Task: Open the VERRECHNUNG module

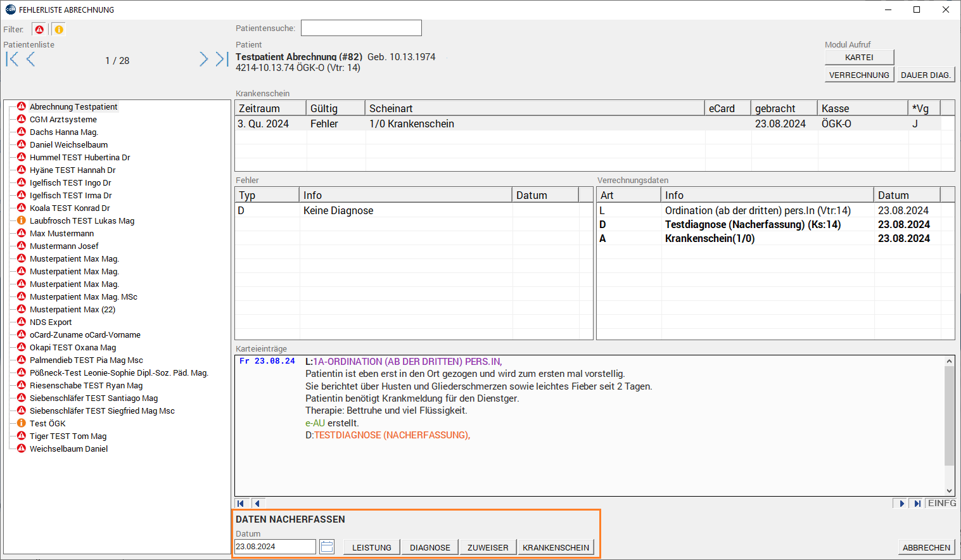Action: (x=859, y=75)
